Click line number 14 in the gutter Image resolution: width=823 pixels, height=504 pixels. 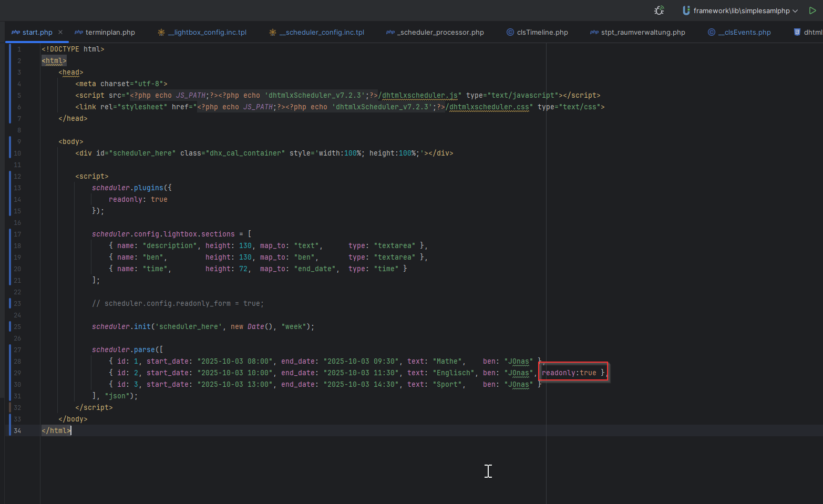click(17, 200)
